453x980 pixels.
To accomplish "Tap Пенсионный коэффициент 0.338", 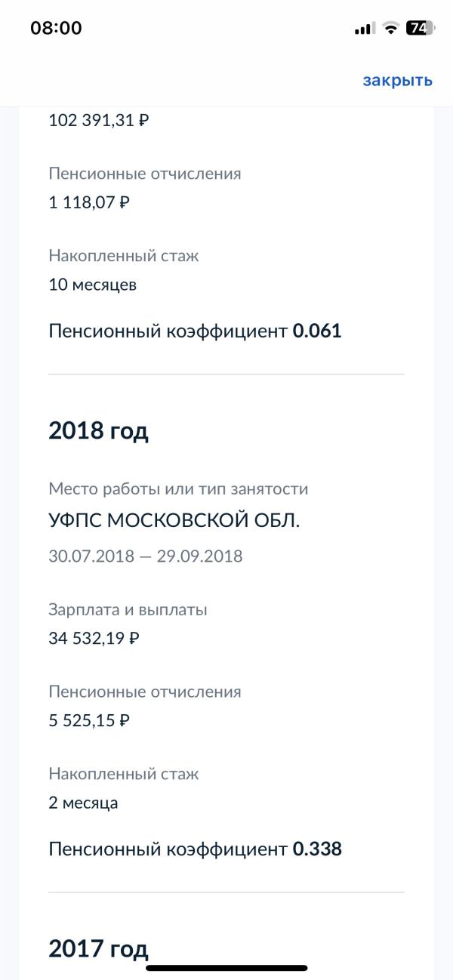I will coord(195,849).
